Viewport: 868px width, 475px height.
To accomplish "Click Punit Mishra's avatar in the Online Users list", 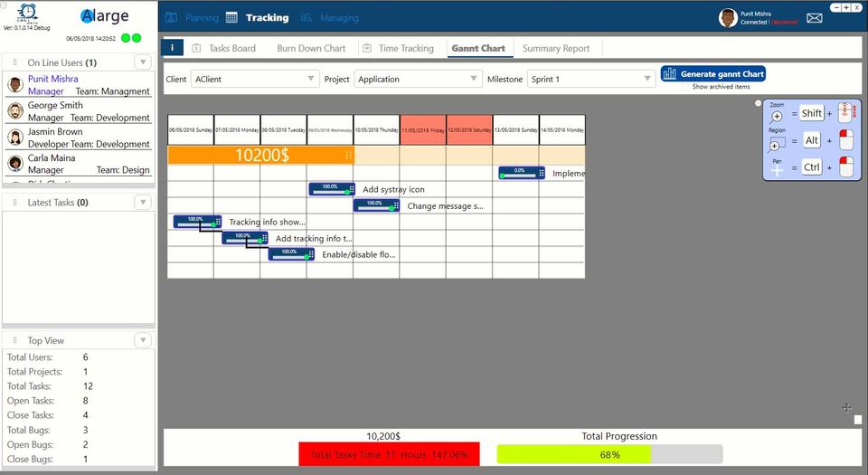I will [15, 85].
